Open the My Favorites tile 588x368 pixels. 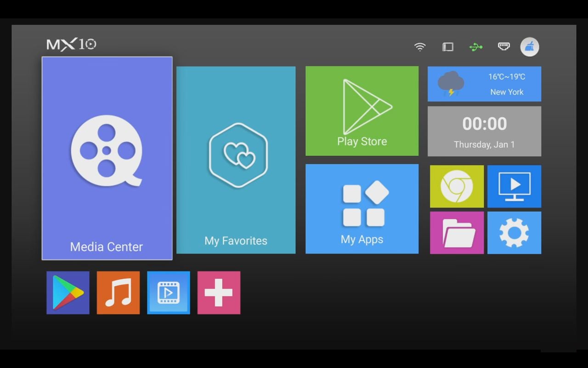(236, 160)
